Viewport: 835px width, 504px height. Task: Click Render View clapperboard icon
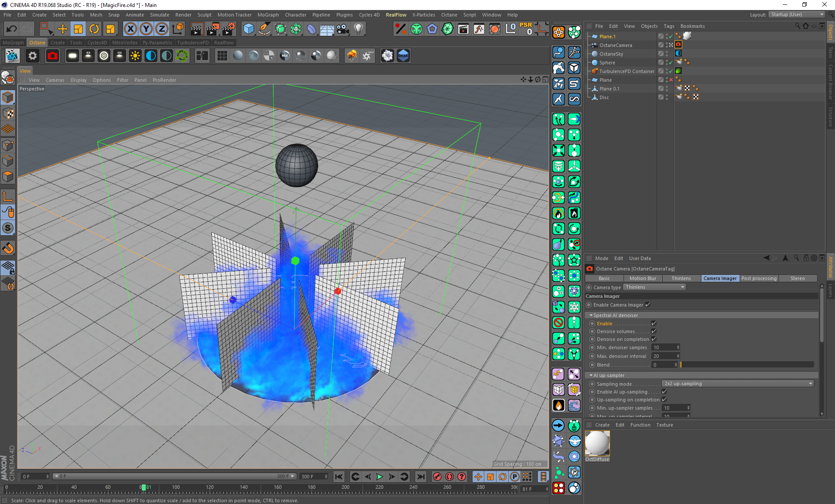(x=197, y=29)
